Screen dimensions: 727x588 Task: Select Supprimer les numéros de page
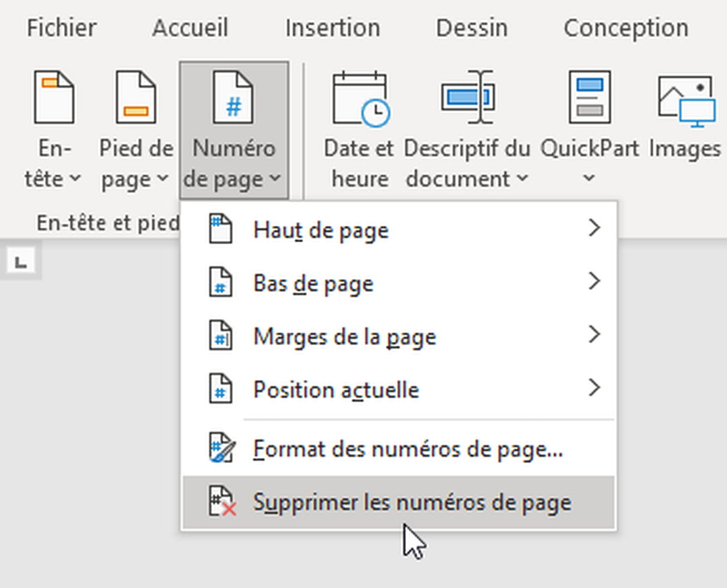pos(399,503)
